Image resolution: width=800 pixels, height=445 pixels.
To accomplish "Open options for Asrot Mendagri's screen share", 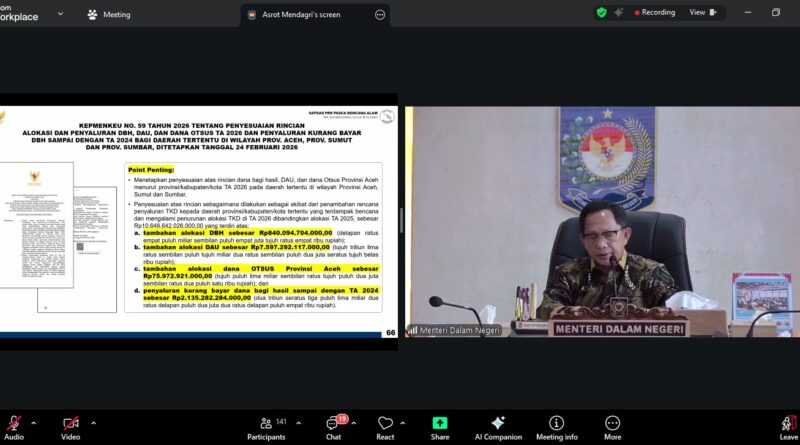I will point(379,15).
